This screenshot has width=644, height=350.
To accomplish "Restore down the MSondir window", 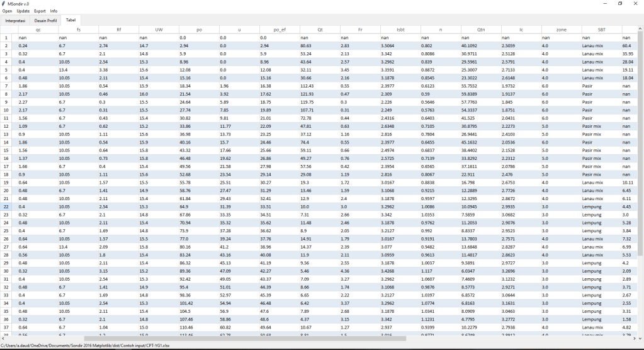I will [x=619, y=4].
